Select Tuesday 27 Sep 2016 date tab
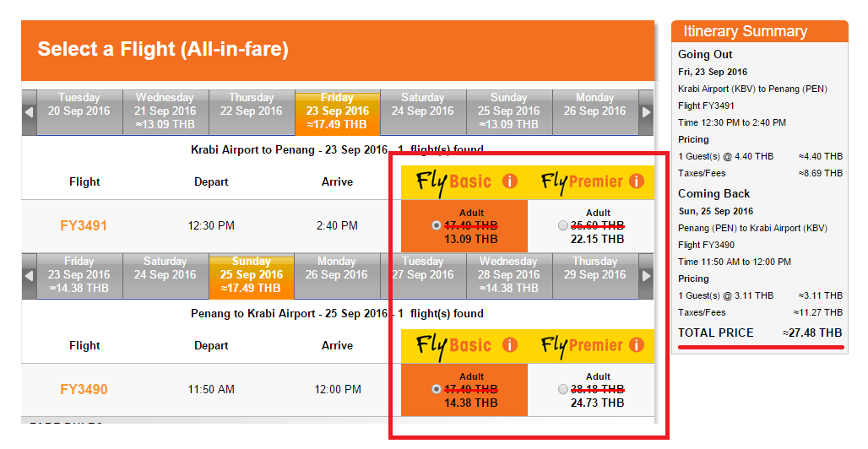 pyautogui.click(x=423, y=275)
